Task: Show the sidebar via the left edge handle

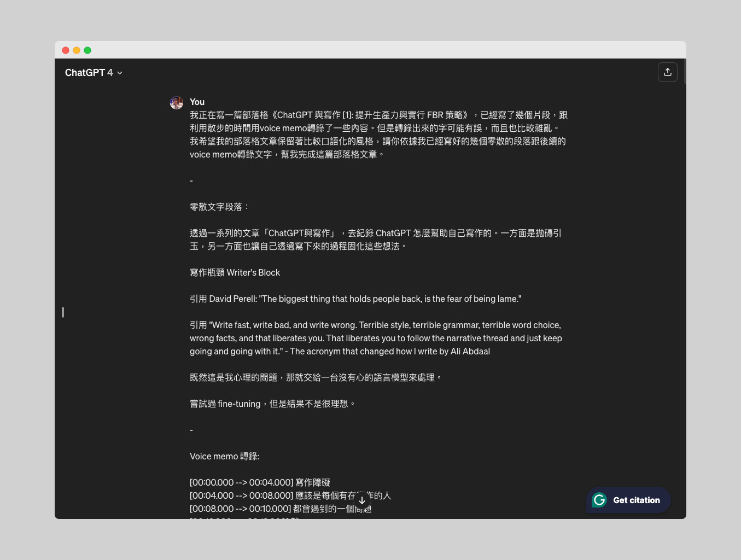Action: click(x=62, y=312)
